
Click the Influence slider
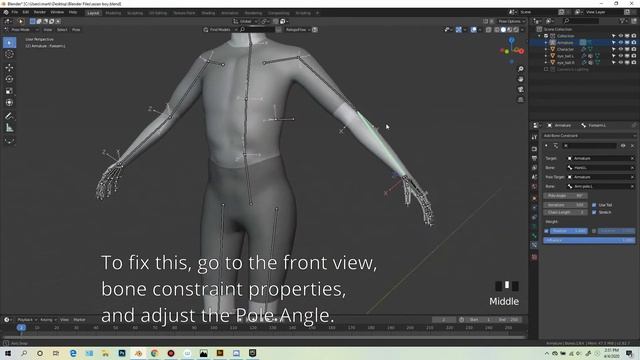[x=589, y=240]
